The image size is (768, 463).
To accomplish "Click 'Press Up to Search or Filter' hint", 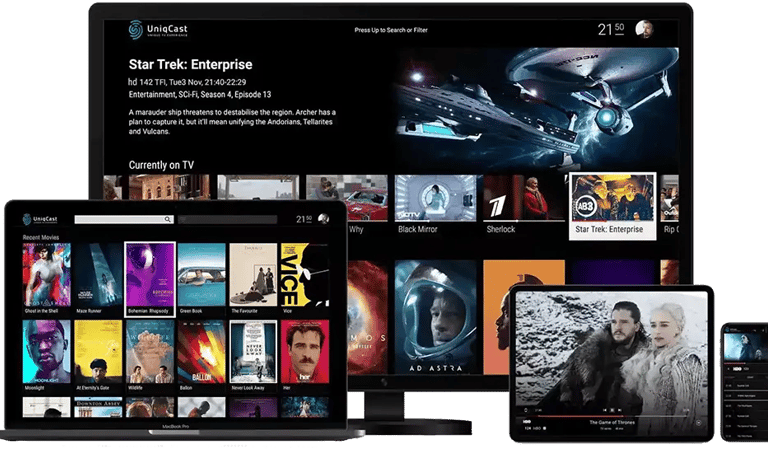I will click(x=391, y=30).
